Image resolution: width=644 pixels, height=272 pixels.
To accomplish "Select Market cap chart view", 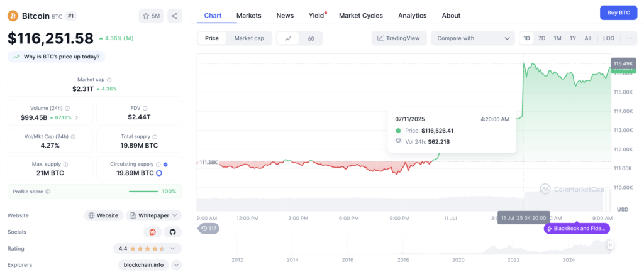I will pyautogui.click(x=249, y=38).
